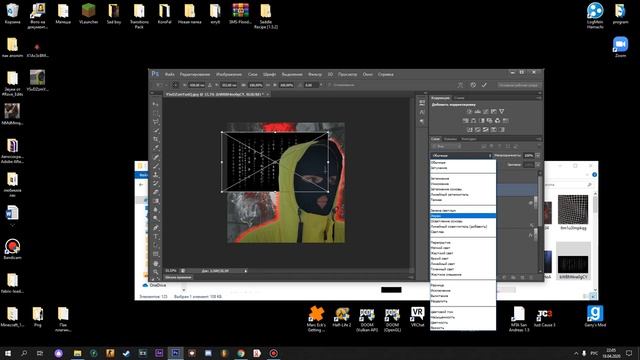Add a Levels adjustment layer
This screenshot has width=640, height=360.
(x=478, y=111)
